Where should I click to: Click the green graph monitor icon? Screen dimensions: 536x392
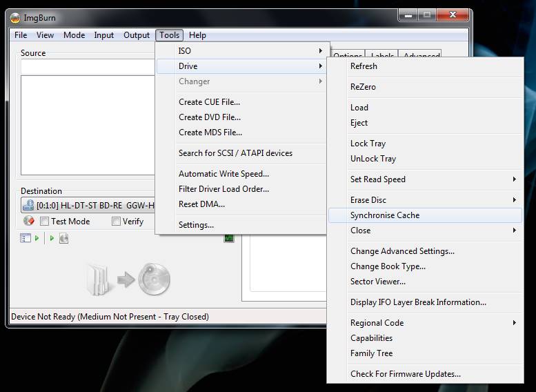pos(229,238)
